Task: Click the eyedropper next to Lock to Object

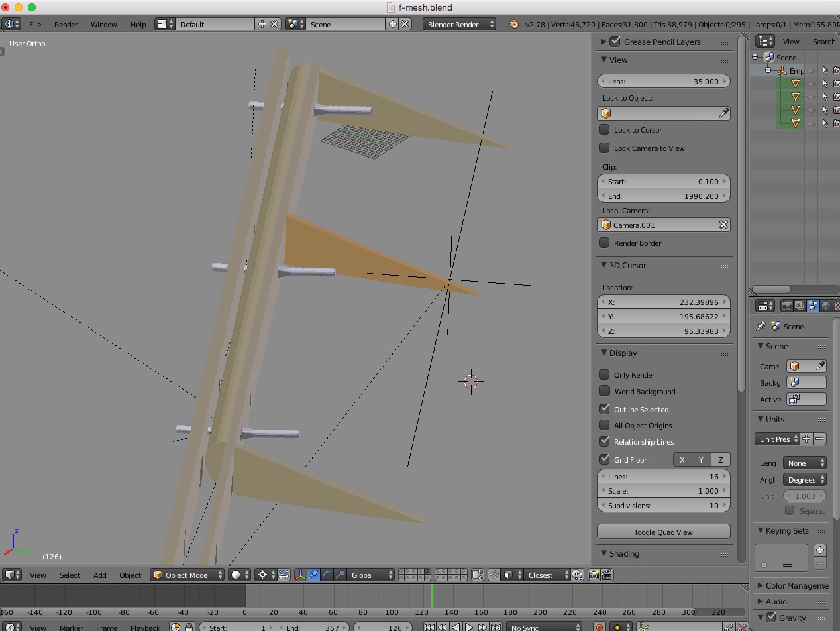Action: tap(723, 113)
